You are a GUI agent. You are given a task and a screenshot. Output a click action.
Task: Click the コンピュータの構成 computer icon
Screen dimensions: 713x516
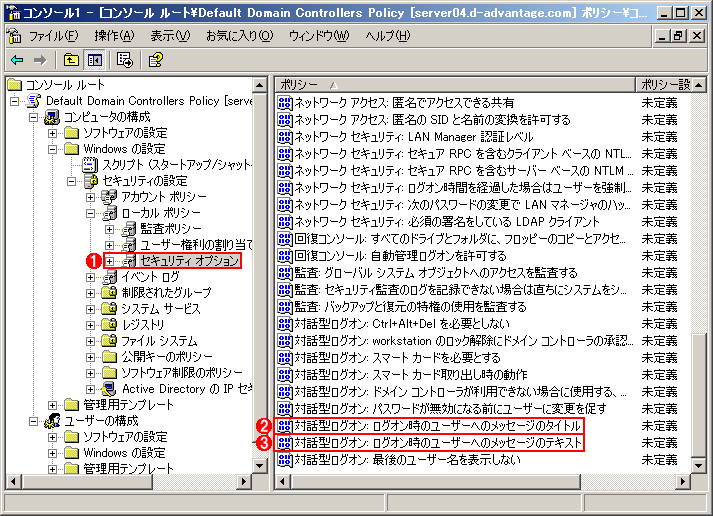[x=52, y=117]
